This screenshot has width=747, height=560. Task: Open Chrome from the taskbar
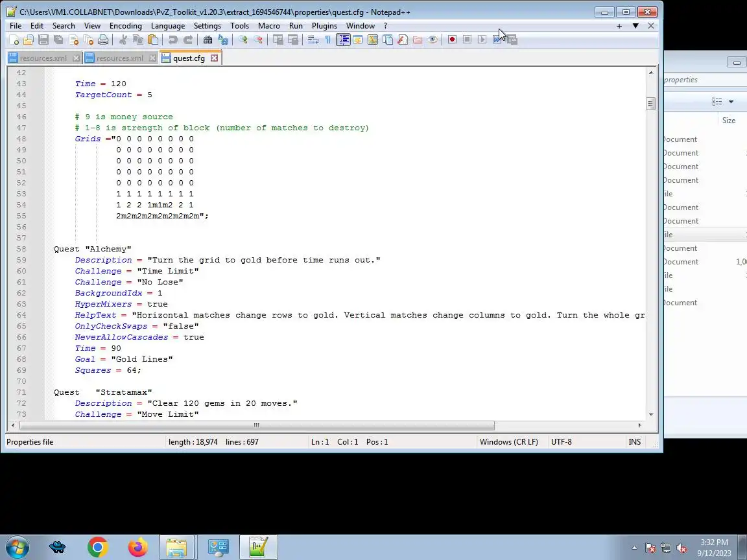(x=98, y=547)
